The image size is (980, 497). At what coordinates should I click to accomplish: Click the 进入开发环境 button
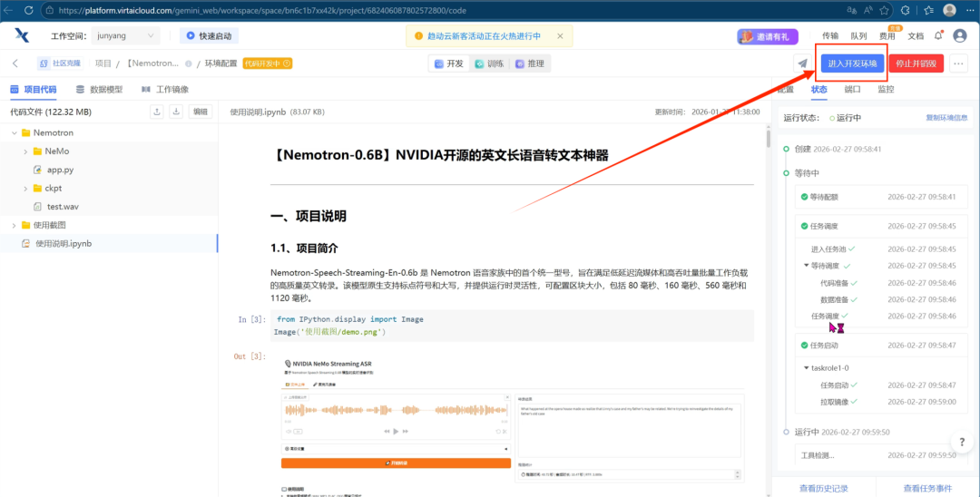coord(852,63)
